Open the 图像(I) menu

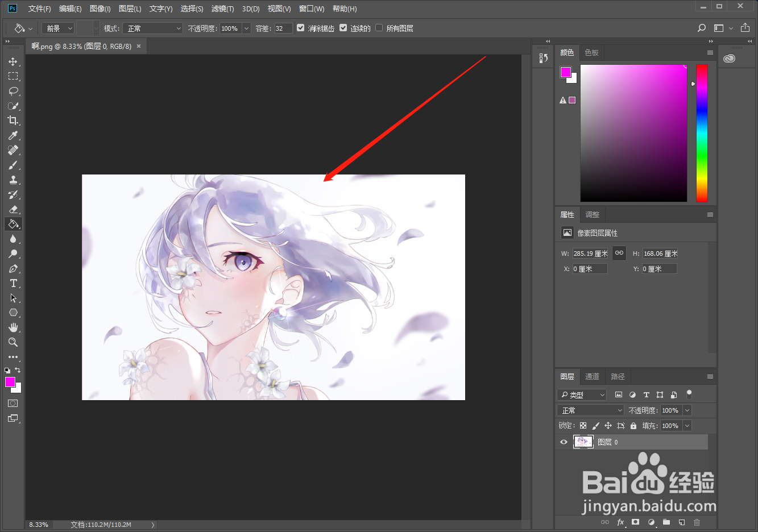[100, 9]
